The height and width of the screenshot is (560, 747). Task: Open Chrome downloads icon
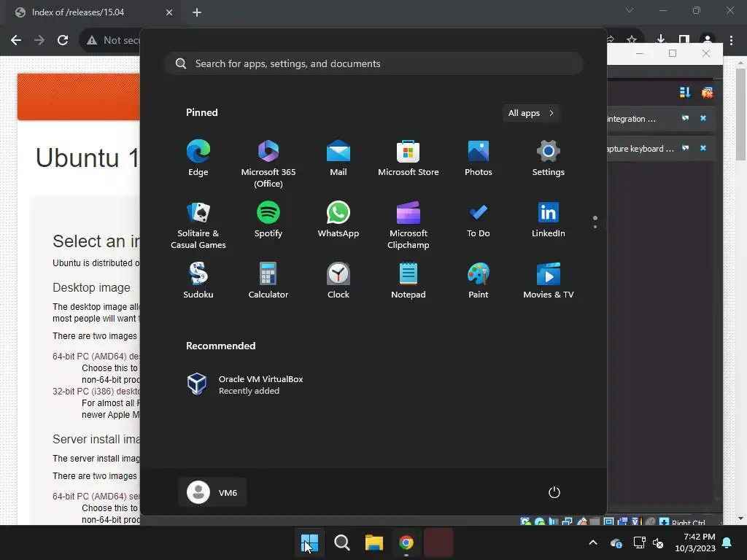coord(661,40)
